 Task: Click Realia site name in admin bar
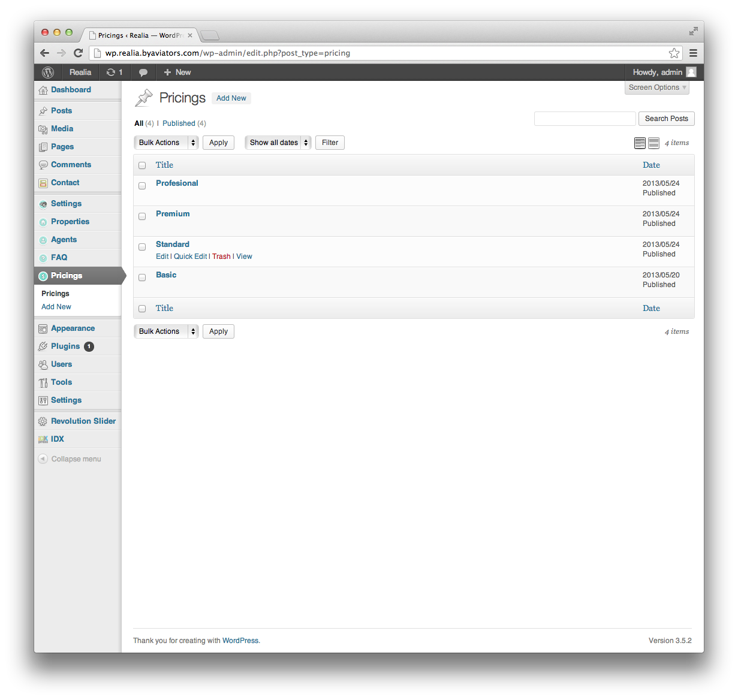pyautogui.click(x=80, y=73)
